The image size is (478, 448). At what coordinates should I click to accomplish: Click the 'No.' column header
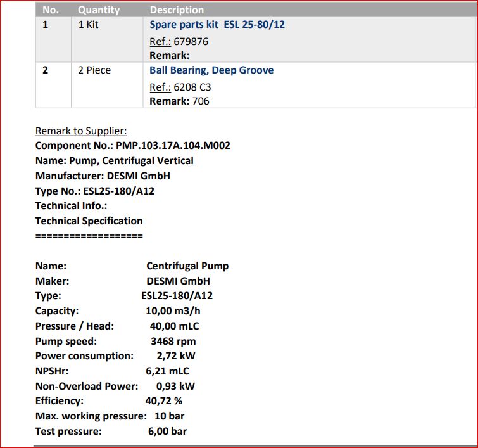(x=50, y=10)
